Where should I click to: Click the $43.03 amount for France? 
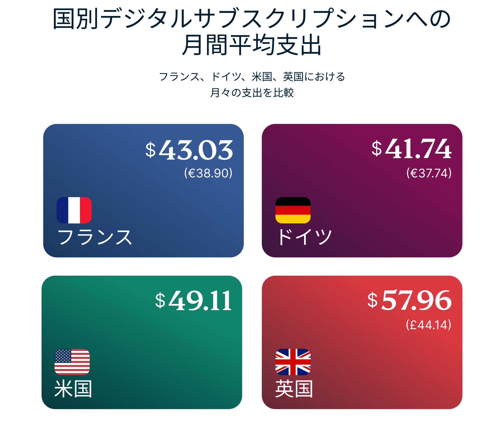[189, 150]
